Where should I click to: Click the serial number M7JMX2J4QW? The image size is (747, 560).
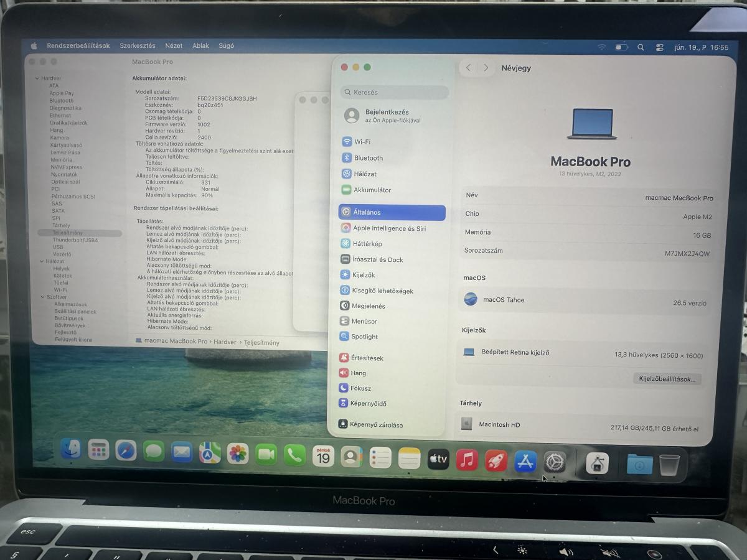pos(687,254)
